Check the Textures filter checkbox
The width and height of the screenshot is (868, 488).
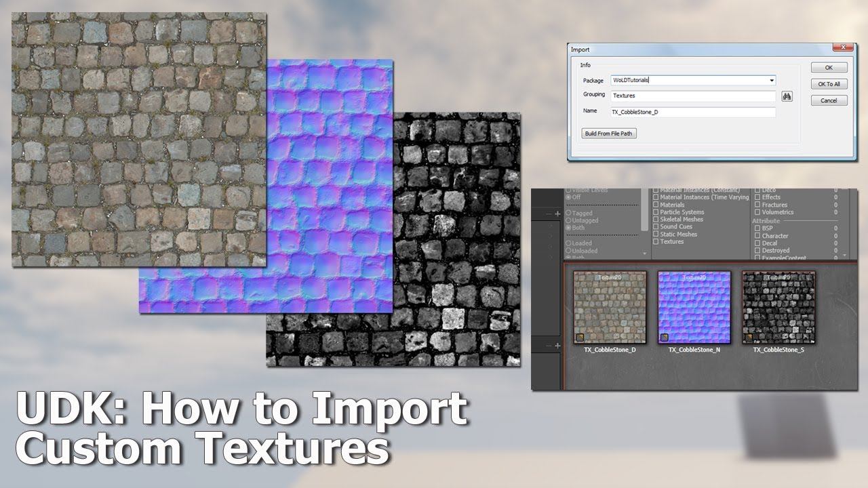(x=656, y=242)
